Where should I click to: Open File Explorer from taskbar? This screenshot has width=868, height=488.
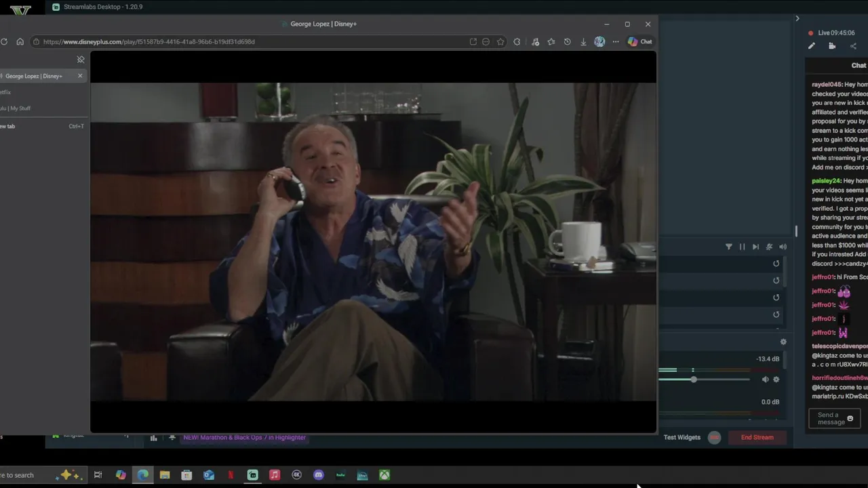(x=165, y=475)
